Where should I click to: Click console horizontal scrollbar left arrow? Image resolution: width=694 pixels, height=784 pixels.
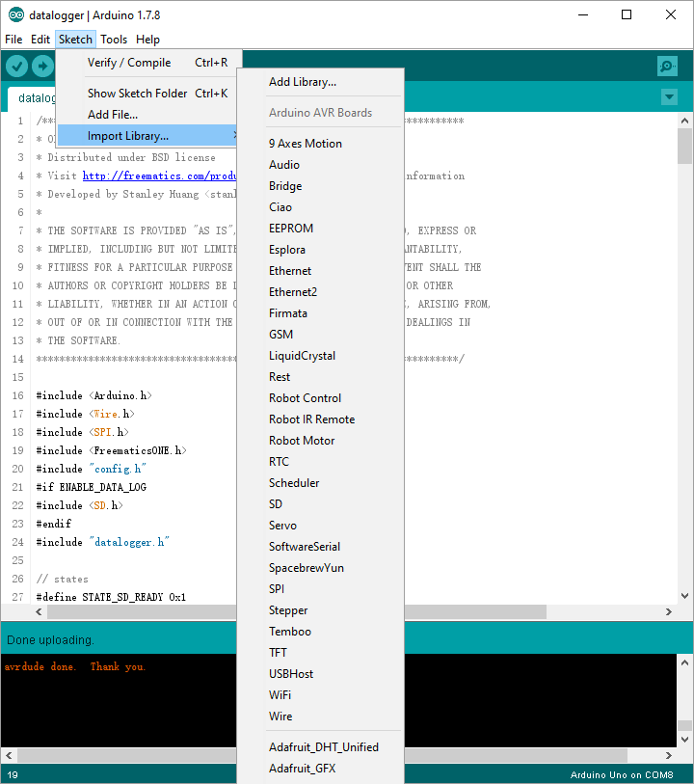coord(9,755)
